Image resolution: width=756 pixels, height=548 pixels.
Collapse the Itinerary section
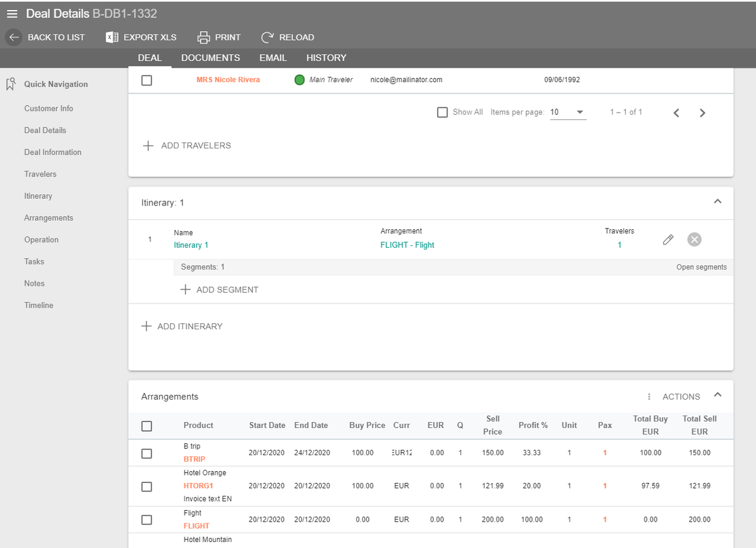718,201
